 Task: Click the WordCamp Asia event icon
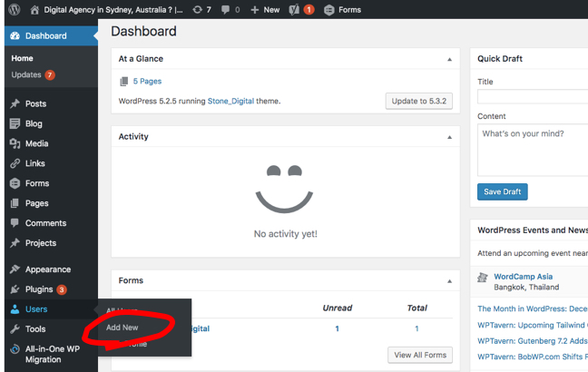(x=482, y=278)
